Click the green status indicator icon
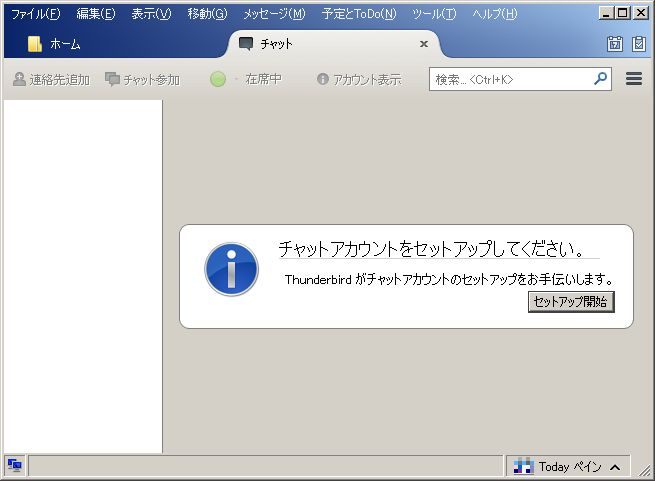This screenshot has height=481, width=655. pos(218,79)
